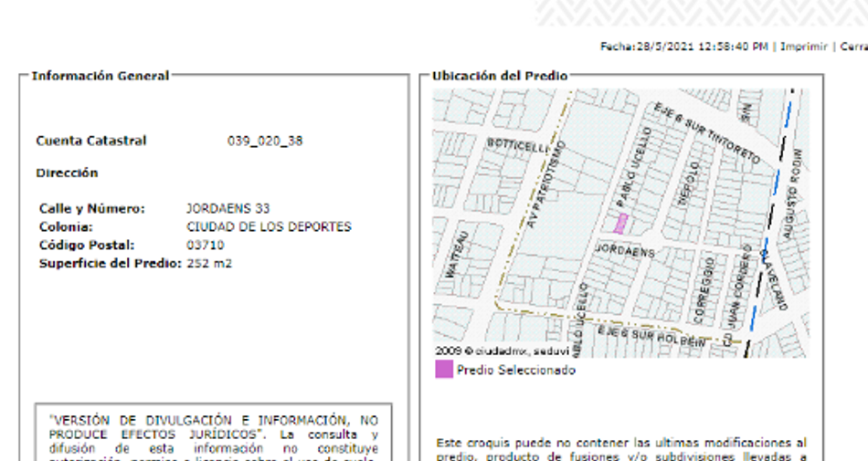Click the Cuenta Catastral value 039_020_38
The height and width of the screenshot is (461, 868).
[x=265, y=141]
